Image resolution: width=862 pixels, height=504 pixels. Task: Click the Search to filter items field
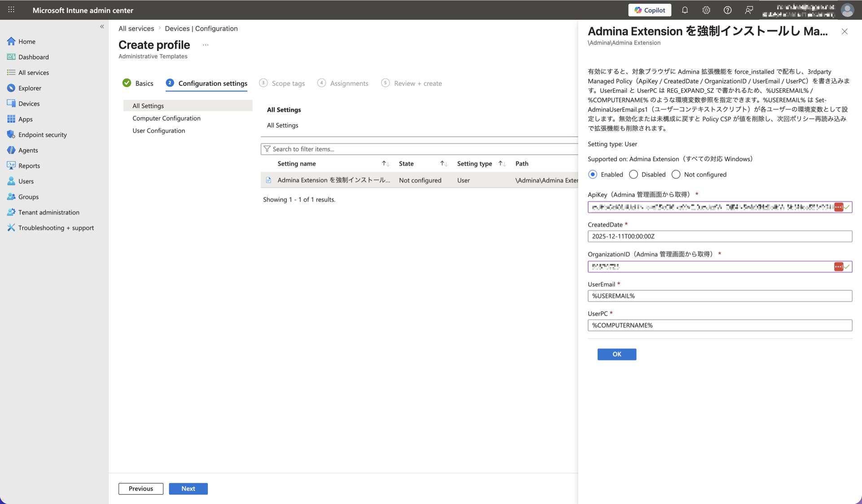point(419,149)
